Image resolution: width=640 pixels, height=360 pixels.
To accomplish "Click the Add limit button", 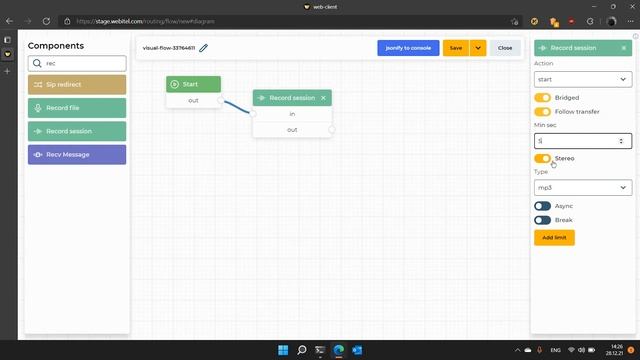I will 554,238.
